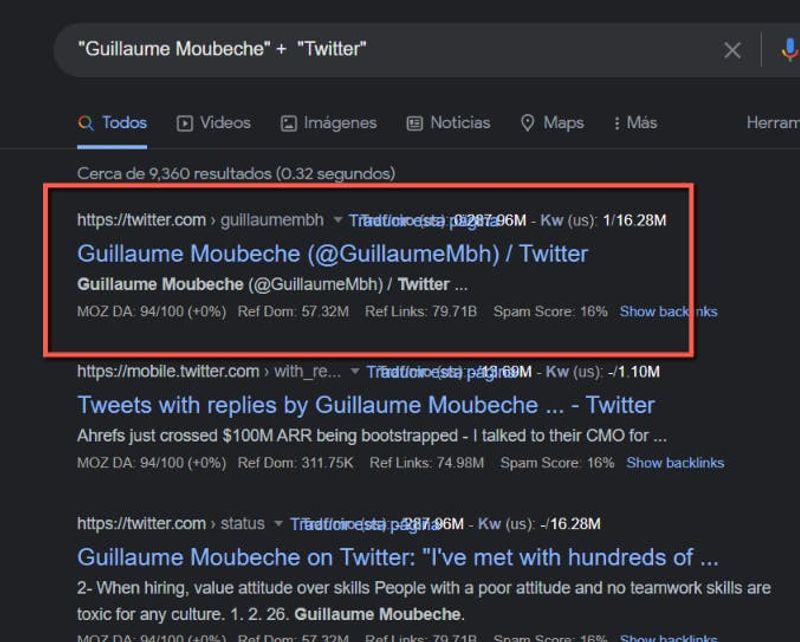This screenshot has width=800, height=642.
Task: Click the https://mobile.twitter.com › with_re... URL
Action: click(209, 372)
